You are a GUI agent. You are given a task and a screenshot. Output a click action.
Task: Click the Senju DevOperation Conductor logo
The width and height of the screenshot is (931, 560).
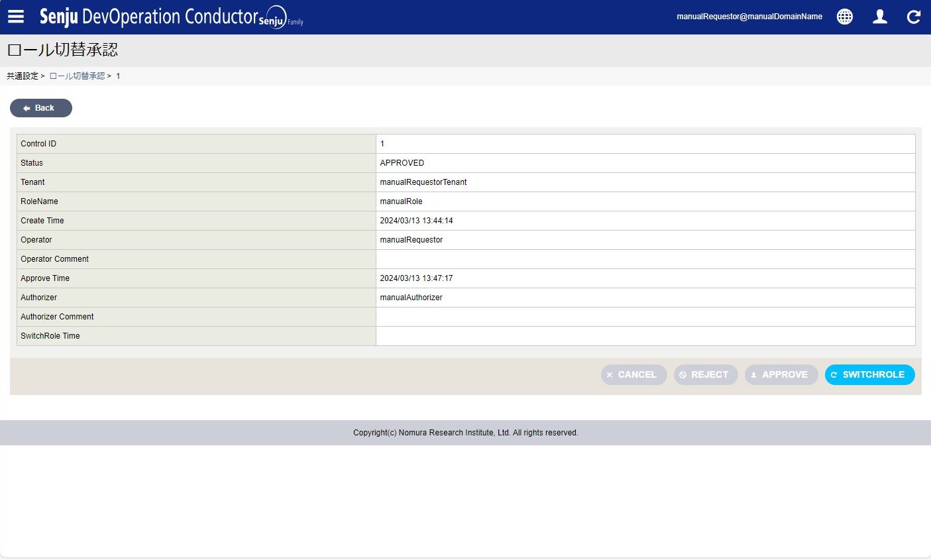click(x=171, y=17)
